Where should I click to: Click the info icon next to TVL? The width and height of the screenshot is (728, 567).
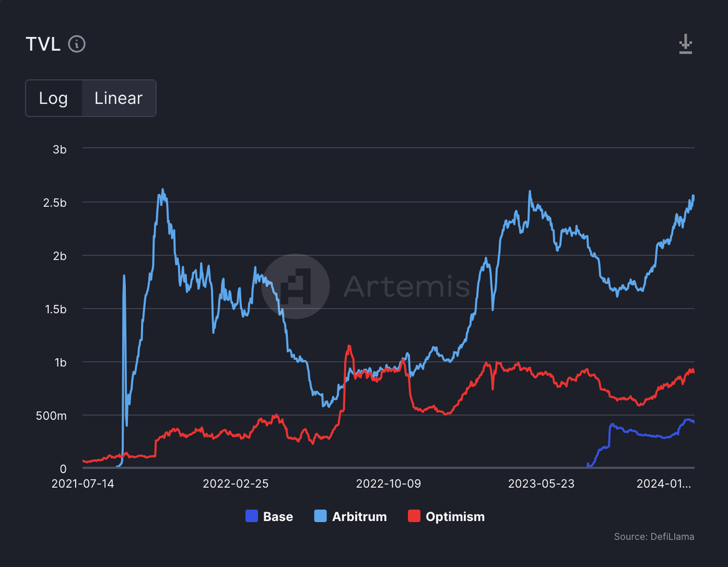(x=77, y=44)
